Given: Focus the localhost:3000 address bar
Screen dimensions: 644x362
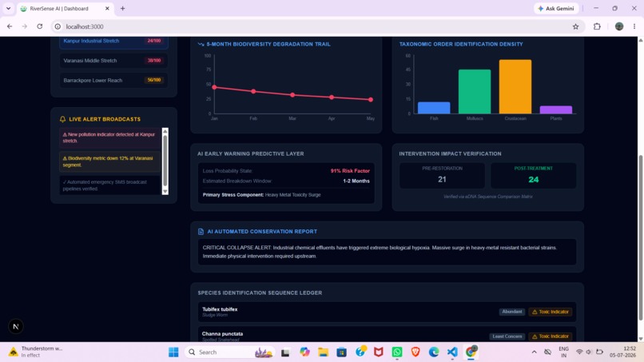Looking at the screenshot, I should (316, 26).
